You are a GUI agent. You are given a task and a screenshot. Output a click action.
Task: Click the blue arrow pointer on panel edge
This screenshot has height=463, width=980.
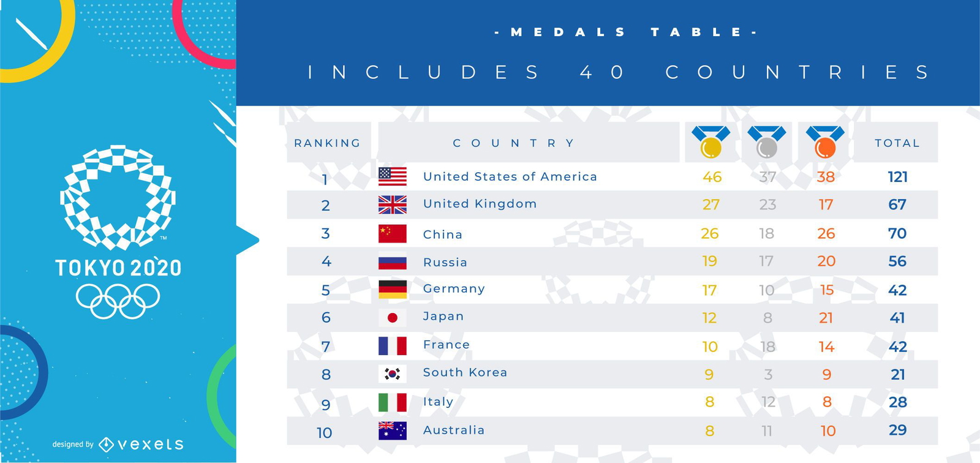click(x=247, y=240)
